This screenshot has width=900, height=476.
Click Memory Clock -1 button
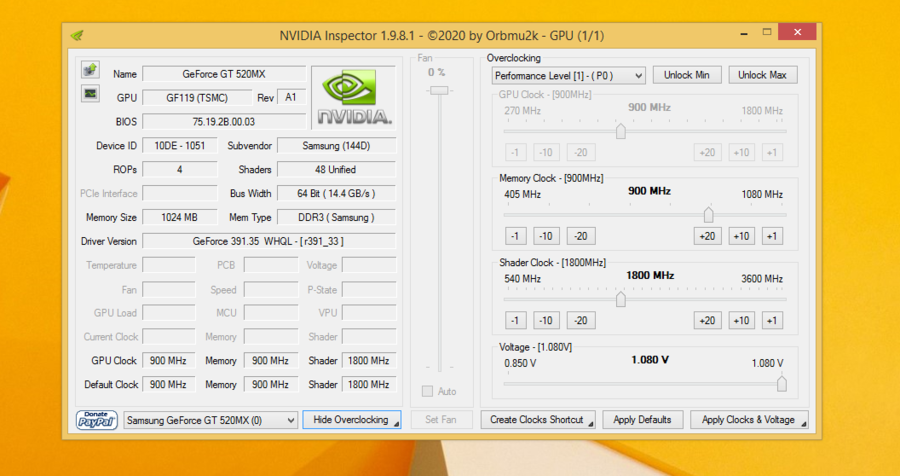pyautogui.click(x=515, y=236)
